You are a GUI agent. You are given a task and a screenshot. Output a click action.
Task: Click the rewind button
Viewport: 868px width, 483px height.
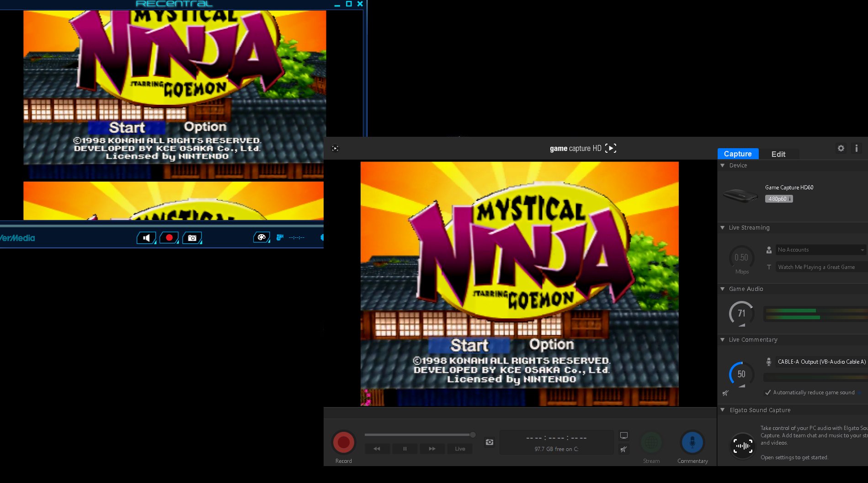pyautogui.click(x=377, y=449)
